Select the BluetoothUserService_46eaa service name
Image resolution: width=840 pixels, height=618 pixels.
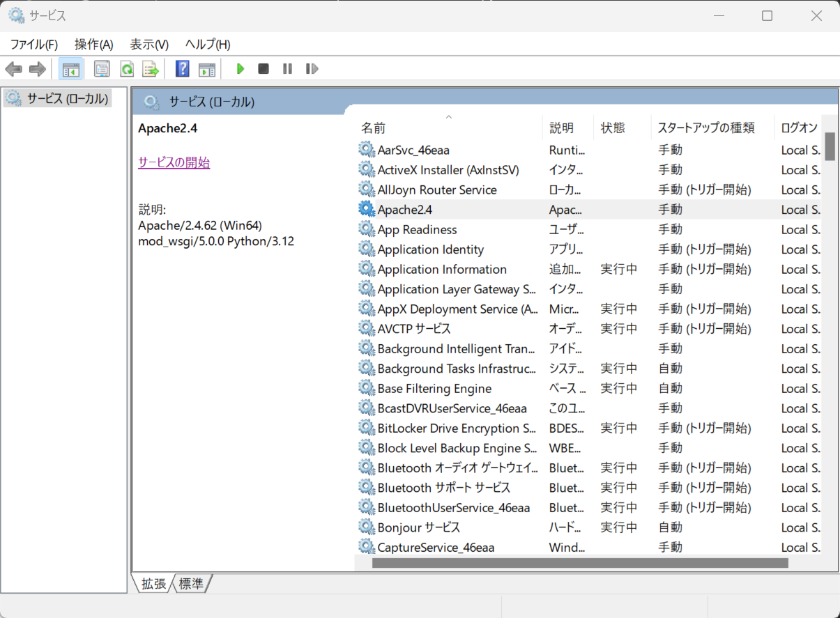(454, 507)
